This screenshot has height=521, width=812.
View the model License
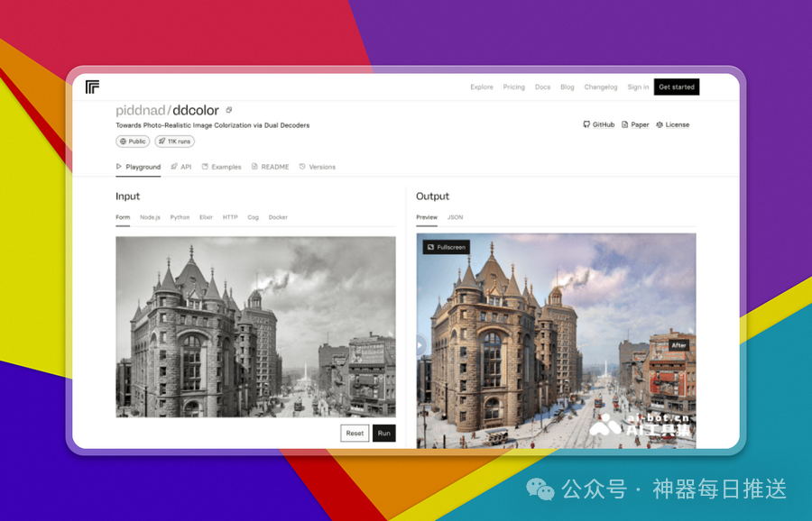click(x=672, y=124)
